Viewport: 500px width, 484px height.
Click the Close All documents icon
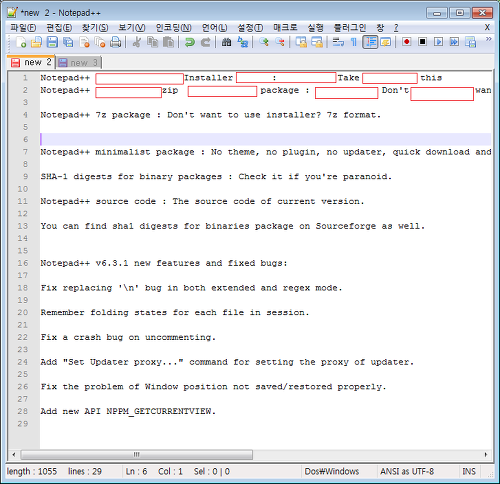pyautogui.click(x=100, y=42)
